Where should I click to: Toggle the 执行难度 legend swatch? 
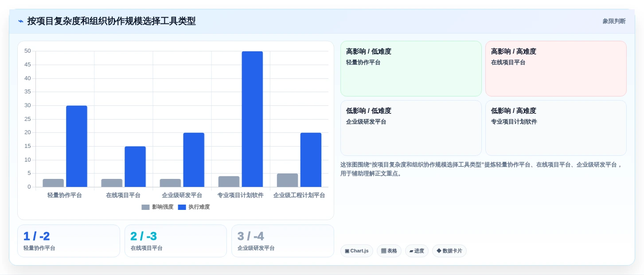[182, 207]
